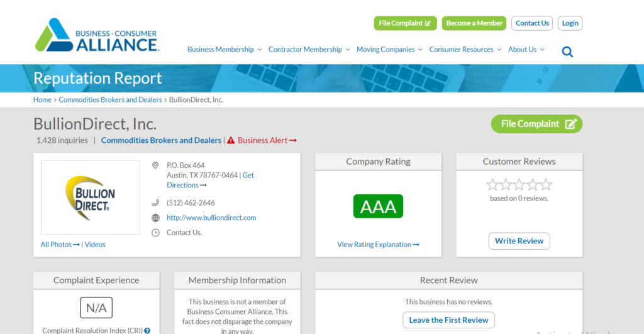The width and height of the screenshot is (644, 334).
Task: Click the small File Complaint header button
Action: (x=405, y=23)
